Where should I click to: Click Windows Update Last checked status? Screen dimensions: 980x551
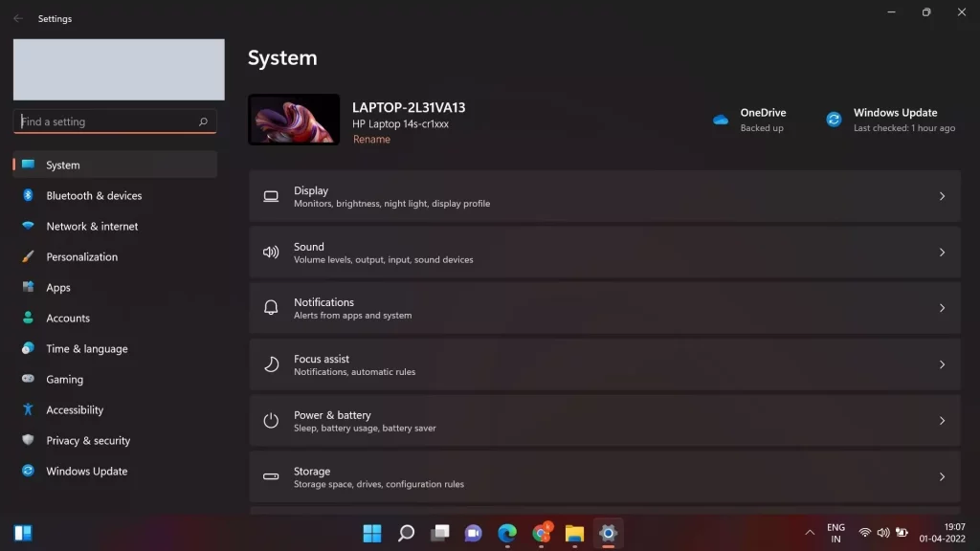904,128
